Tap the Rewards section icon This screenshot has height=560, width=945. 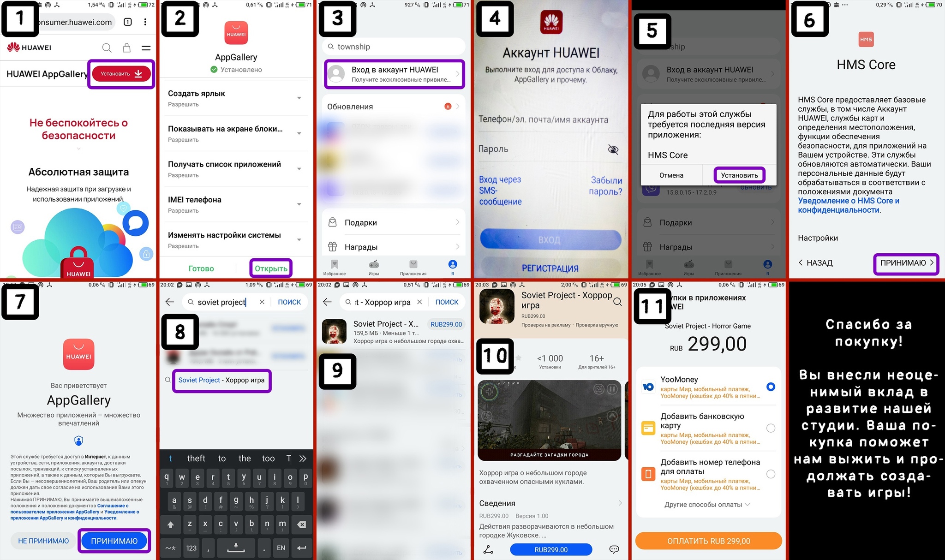point(332,245)
